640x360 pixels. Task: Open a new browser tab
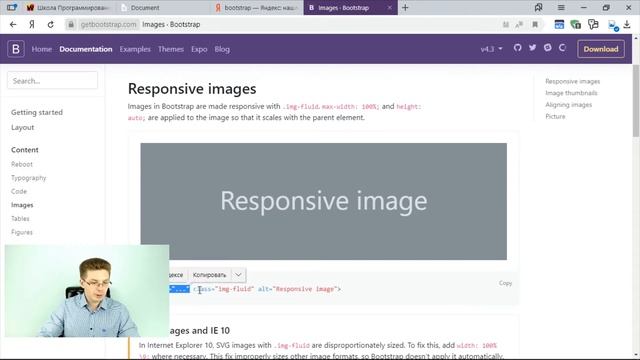(405, 7)
